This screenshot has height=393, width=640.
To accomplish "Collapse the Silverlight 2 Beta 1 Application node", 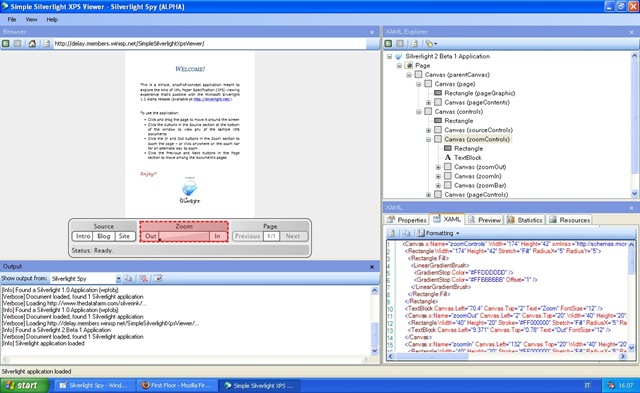I will point(389,56).
